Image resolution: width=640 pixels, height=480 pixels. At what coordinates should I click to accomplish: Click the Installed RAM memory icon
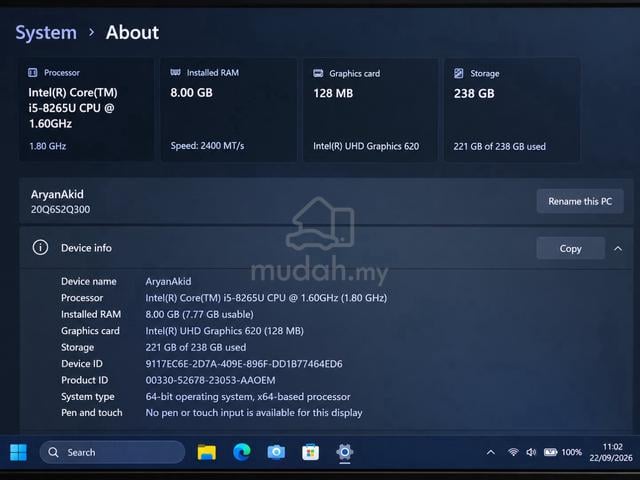point(176,72)
